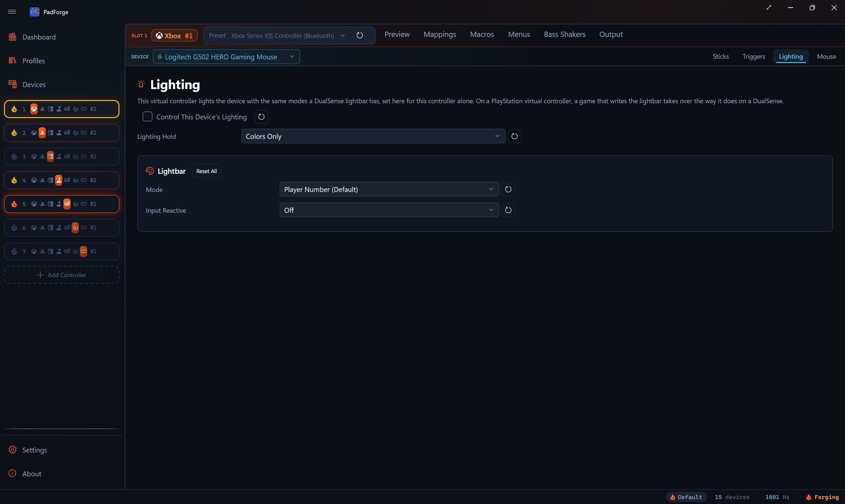Toggle the flame power icon on slot 4
The image size is (845, 504).
tap(14, 180)
